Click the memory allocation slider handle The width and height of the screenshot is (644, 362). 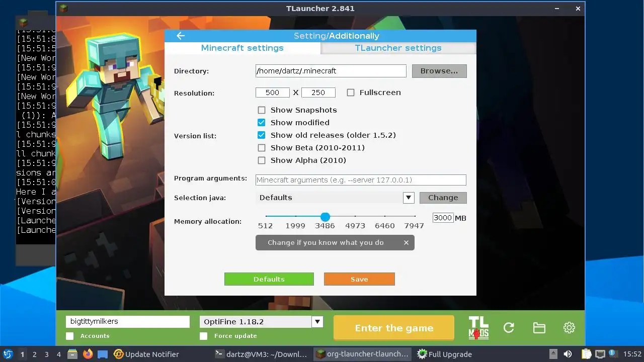pos(325,217)
